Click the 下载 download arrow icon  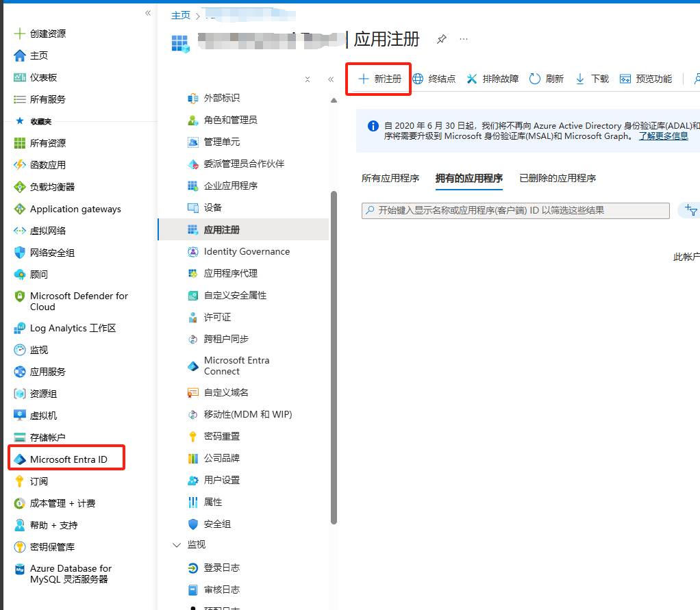point(580,79)
